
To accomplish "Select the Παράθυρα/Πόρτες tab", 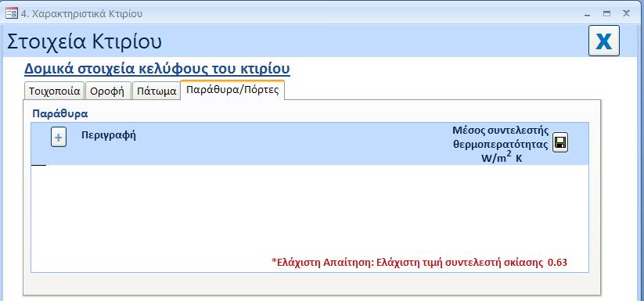I will pos(232,90).
